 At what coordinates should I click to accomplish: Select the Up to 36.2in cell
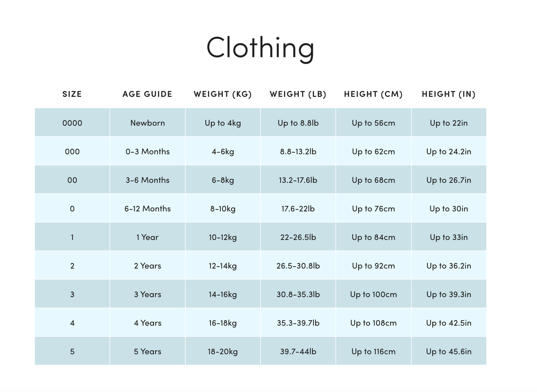click(449, 266)
